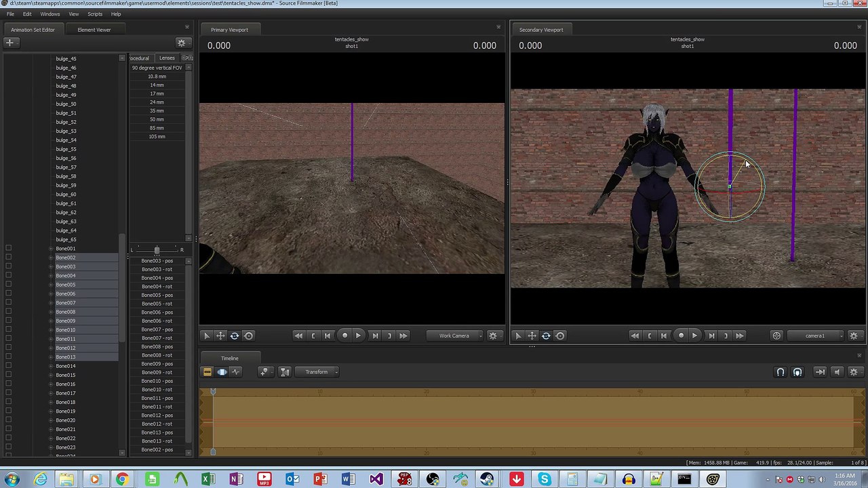The height and width of the screenshot is (488, 868).
Task: Switch to the Element Viewer tab
Action: click(94, 30)
